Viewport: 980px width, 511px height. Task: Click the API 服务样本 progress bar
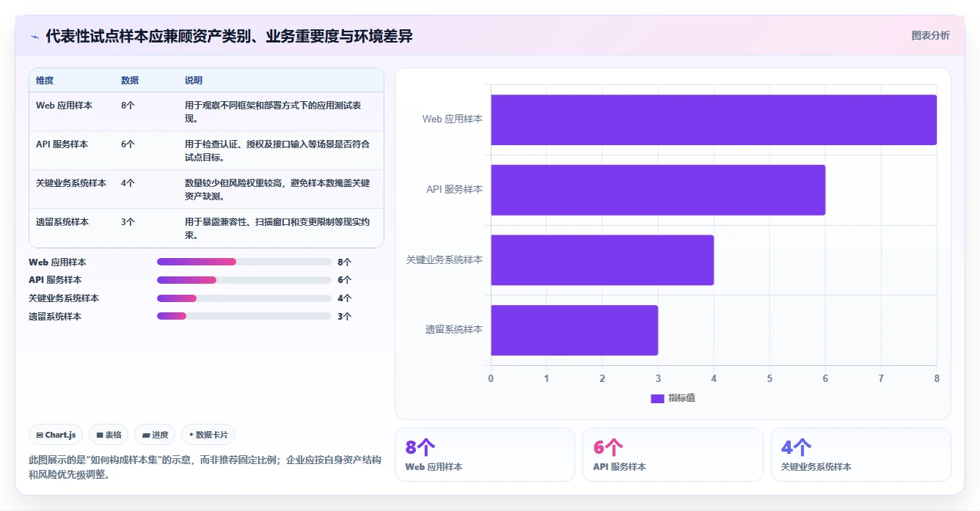244,280
